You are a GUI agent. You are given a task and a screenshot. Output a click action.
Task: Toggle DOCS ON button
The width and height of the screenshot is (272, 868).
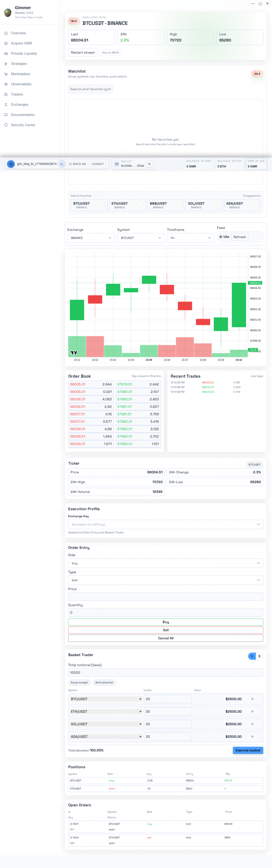click(77, 164)
